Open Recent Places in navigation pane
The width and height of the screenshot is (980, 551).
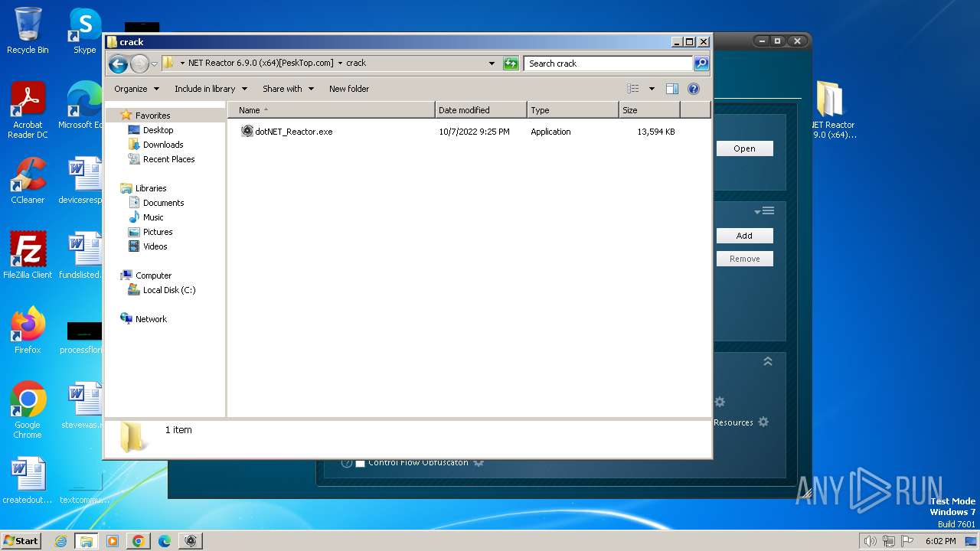click(x=168, y=159)
